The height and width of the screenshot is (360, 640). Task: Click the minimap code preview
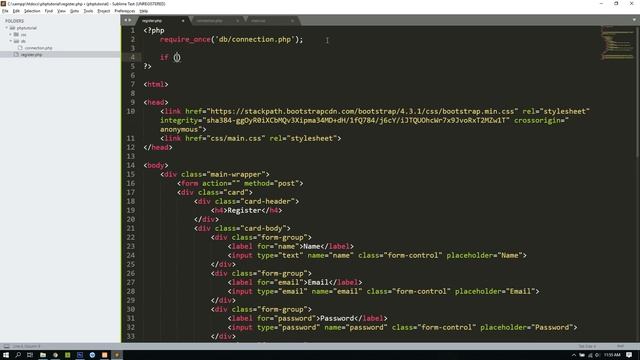[617, 43]
